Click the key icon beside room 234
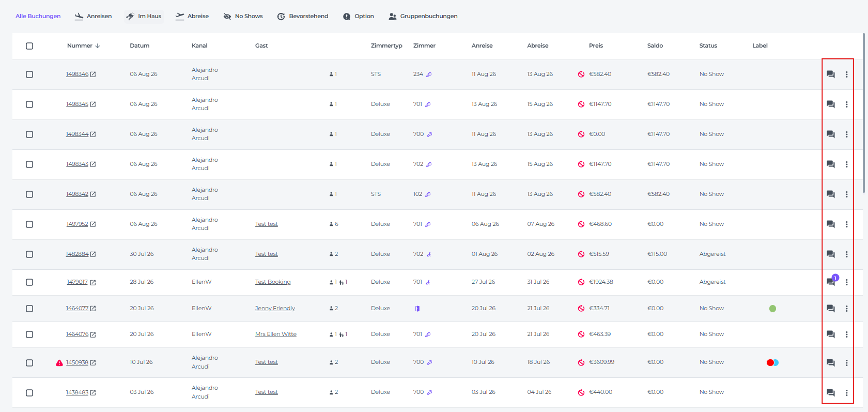 (429, 74)
